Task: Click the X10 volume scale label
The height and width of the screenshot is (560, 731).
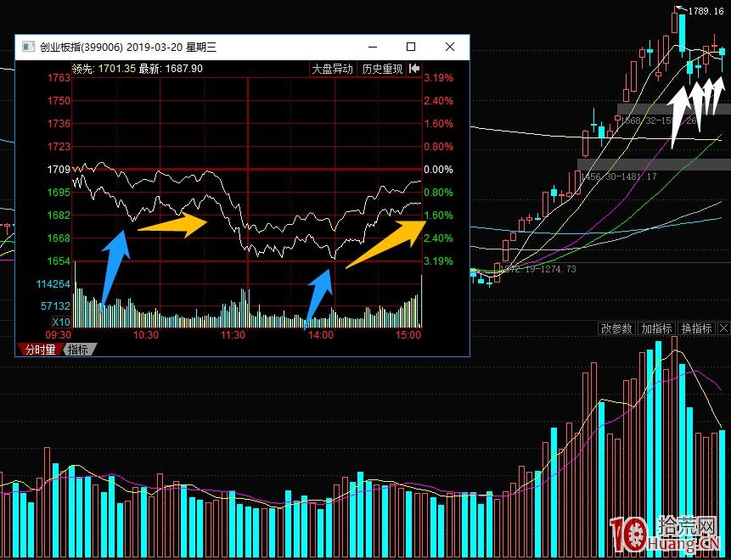Action: click(x=61, y=322)
